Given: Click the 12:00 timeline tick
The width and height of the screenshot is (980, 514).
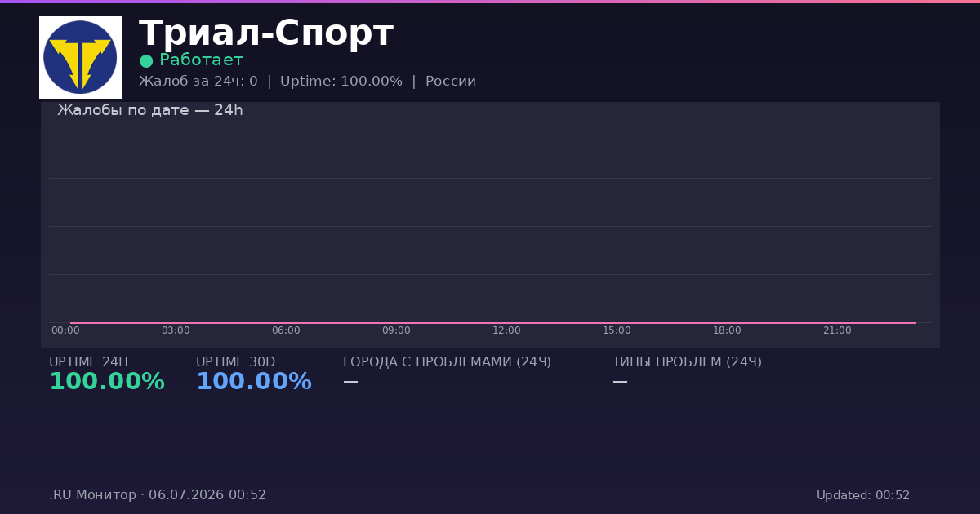Looking at the screenshot, I should pyautogui.click(x=506, y=330).
